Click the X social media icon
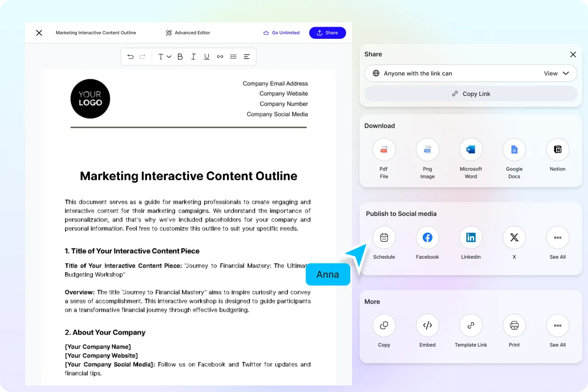Viewport: 588px width, 392px height. (x=514, y=238)
